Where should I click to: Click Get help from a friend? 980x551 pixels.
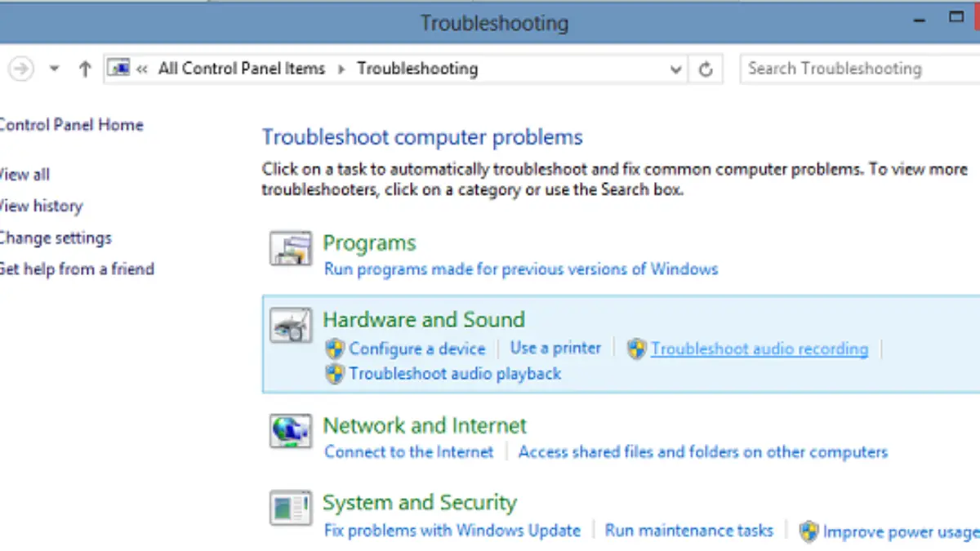coord(77,269)
